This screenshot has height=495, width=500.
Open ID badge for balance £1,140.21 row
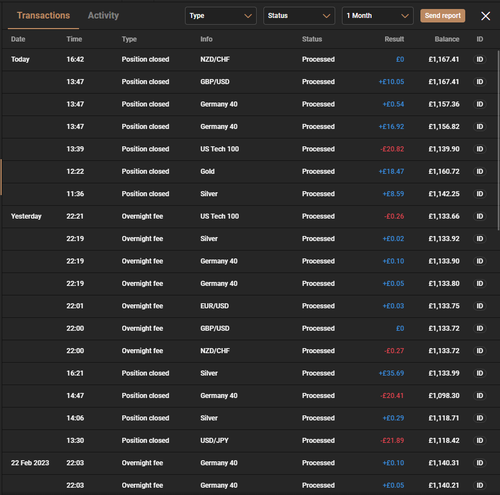[x=480, y=485]
